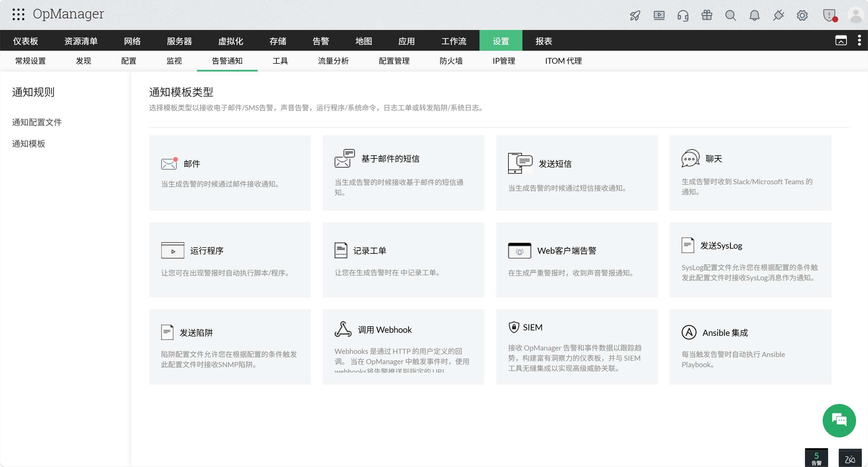Screen dimensions: 868x467
Task: Open the video tutorials icon
Action: 659,15
